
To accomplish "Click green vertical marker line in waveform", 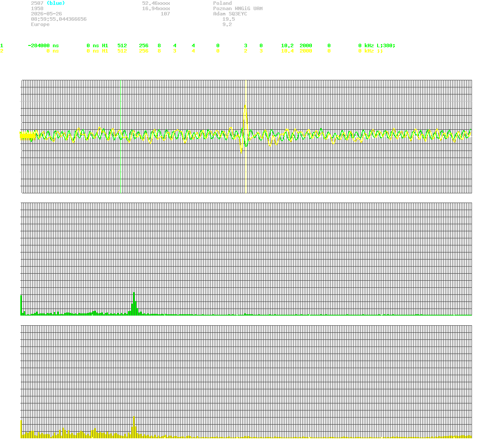I will pos(121,136).
